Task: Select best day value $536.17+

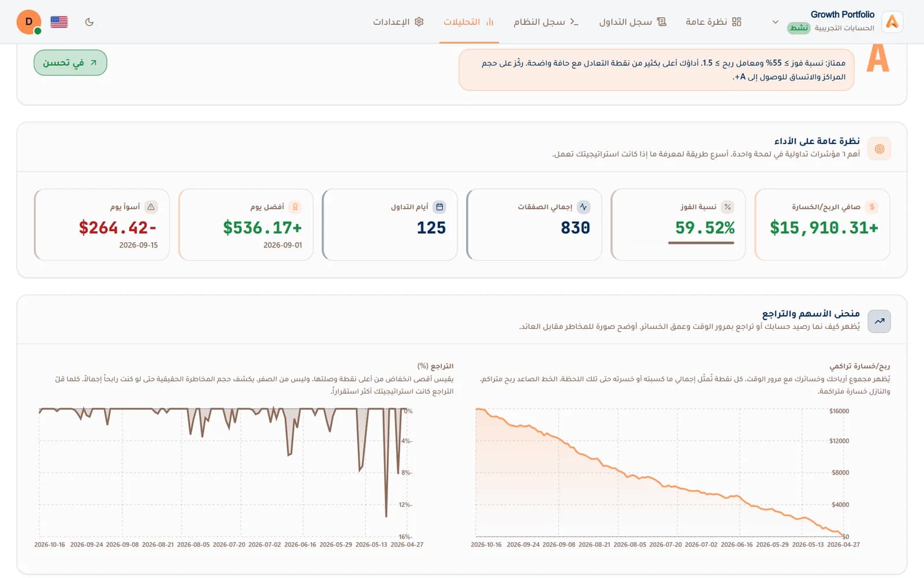Action: pos(262,228)
